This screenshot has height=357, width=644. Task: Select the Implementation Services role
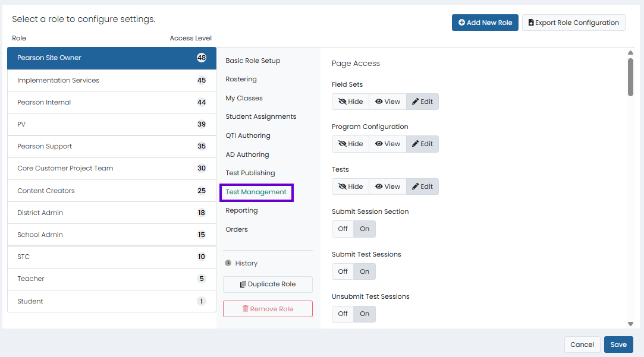[x=112, y=80]
